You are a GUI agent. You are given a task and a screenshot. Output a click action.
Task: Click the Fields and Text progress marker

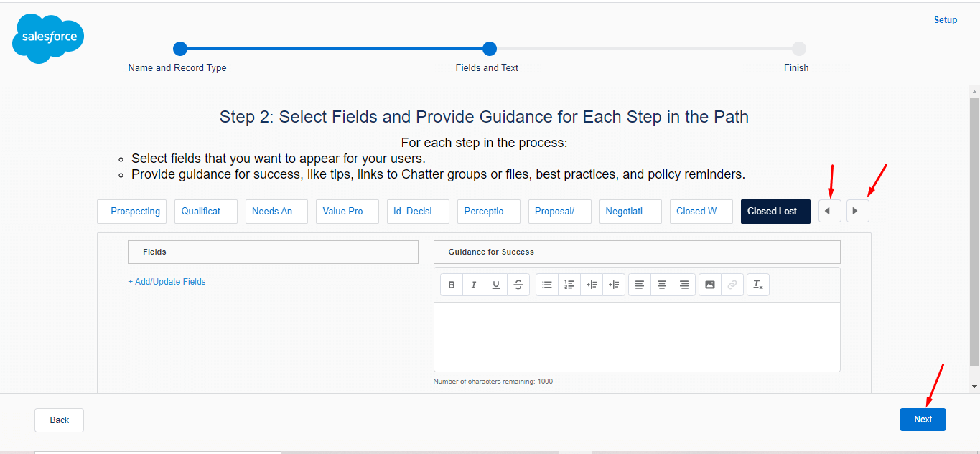coord(490,49)
